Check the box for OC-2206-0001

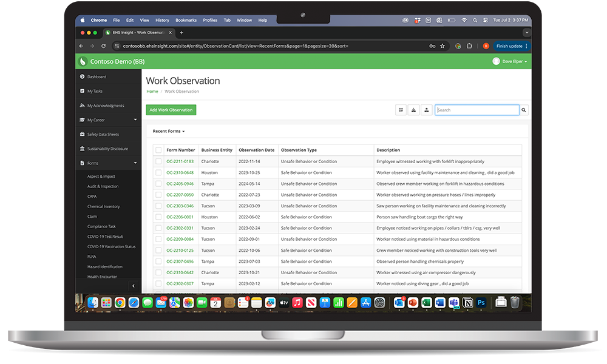pos(158,217)
